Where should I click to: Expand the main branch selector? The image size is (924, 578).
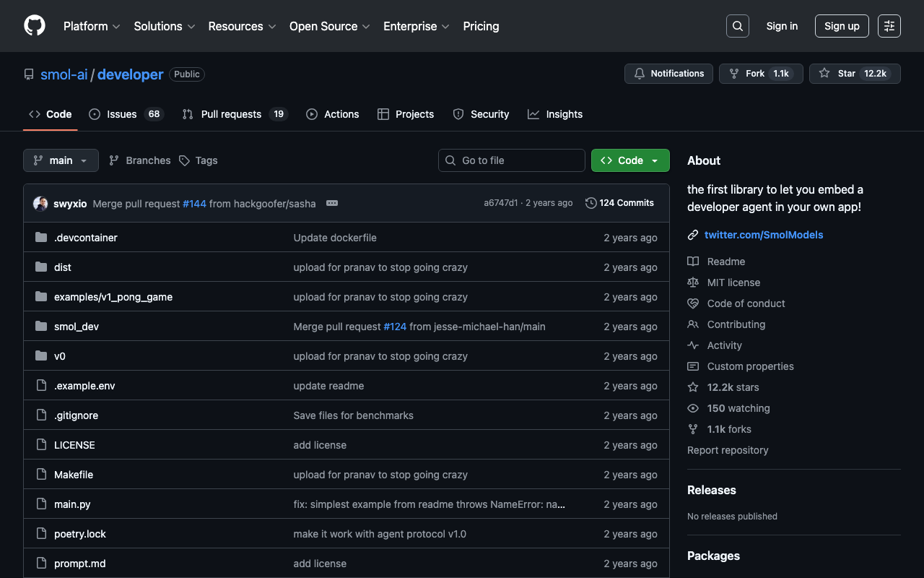61,160
